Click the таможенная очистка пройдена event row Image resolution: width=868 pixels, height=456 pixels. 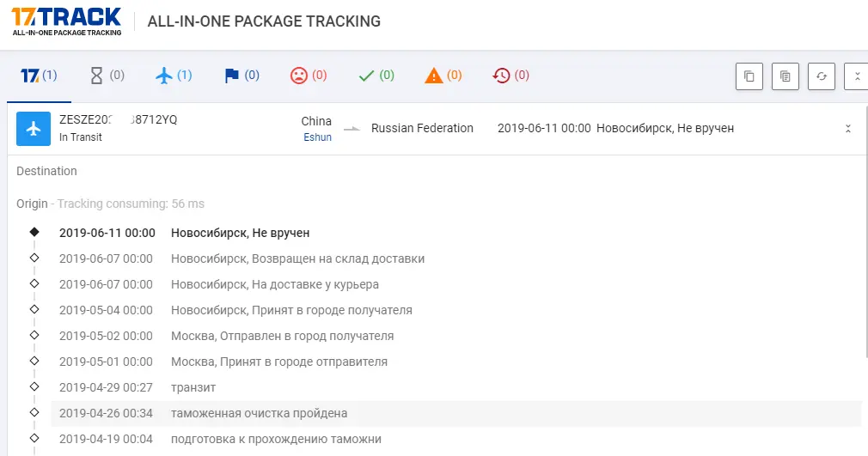(x=456, y=413)
